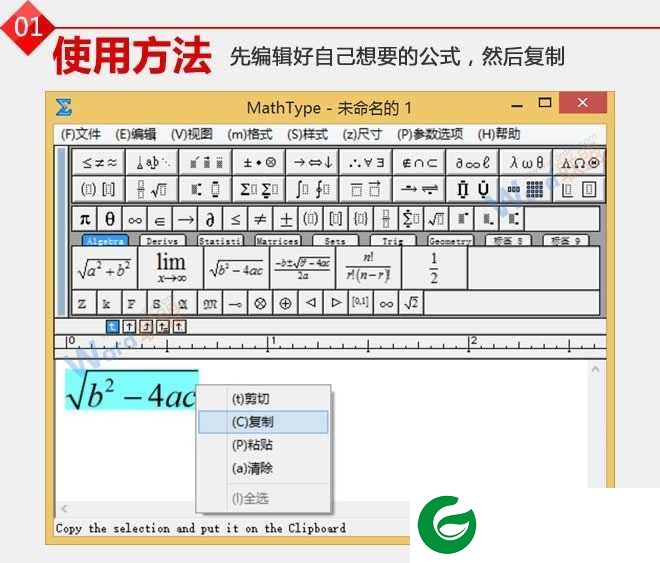This screenshot has width=660, height=563.
Task: Open the 尺寸 (Size) menu
Action: coord(362,134)
